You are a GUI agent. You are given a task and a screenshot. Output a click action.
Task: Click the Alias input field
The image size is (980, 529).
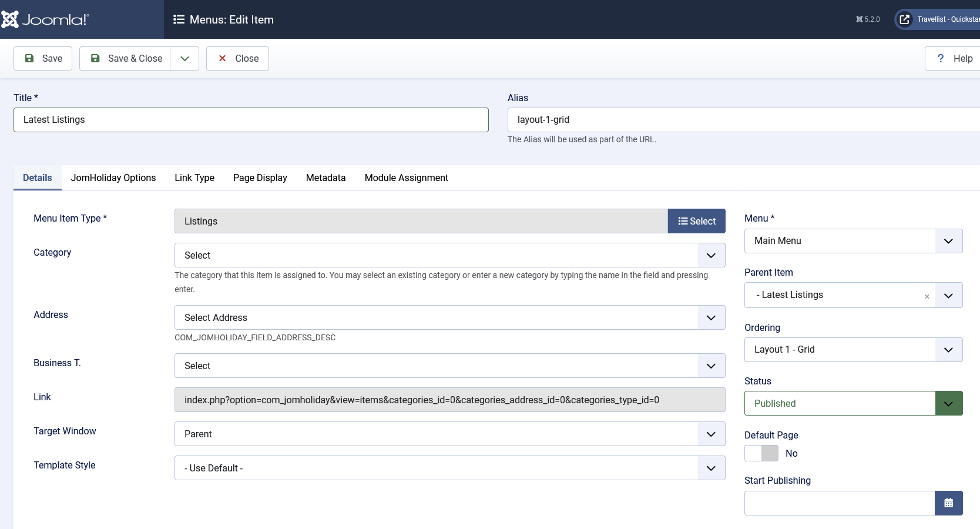(744, 120)
